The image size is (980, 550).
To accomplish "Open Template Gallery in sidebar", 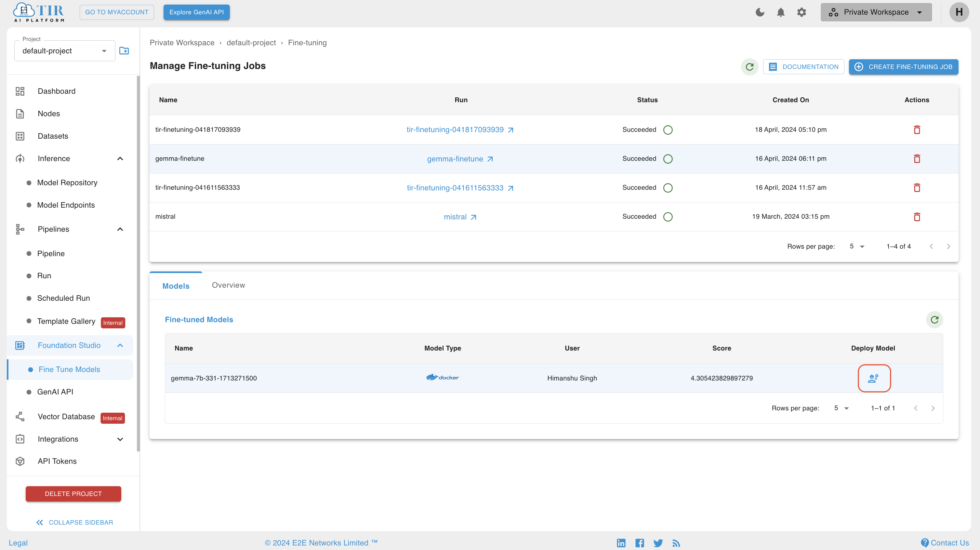I will (66, 321).
